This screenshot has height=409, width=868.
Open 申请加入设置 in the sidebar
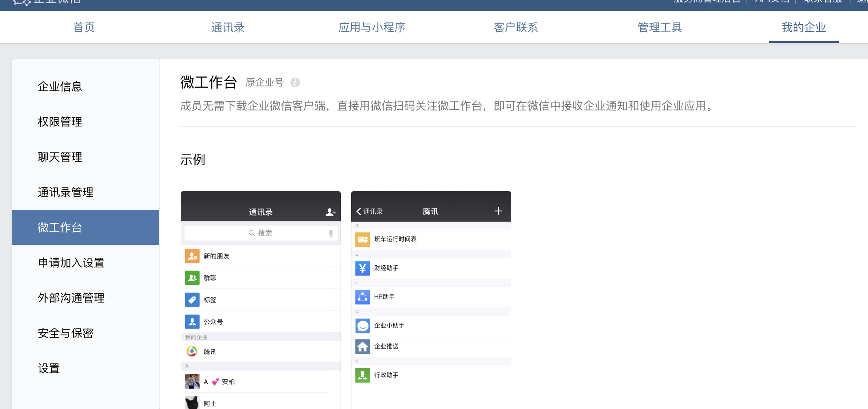coord(86,263)
